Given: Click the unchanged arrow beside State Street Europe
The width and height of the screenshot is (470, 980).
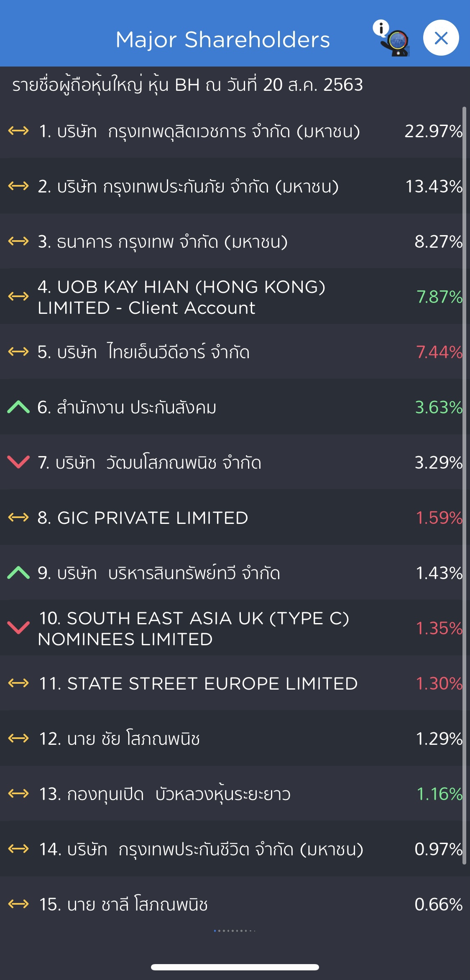Looking at the screenshot, I should 18,683.
